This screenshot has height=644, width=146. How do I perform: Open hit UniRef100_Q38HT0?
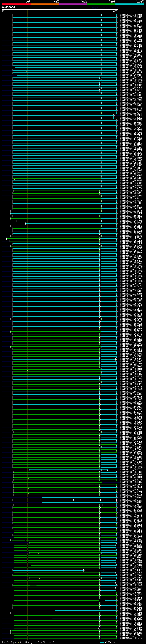point(131,25)
